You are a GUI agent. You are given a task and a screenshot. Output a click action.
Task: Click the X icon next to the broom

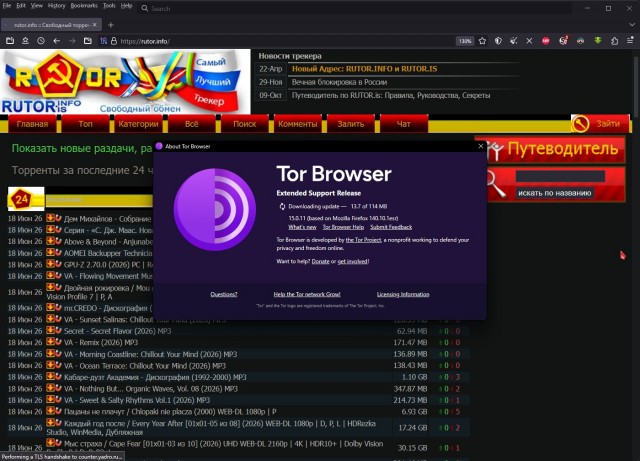click(529, 41)
